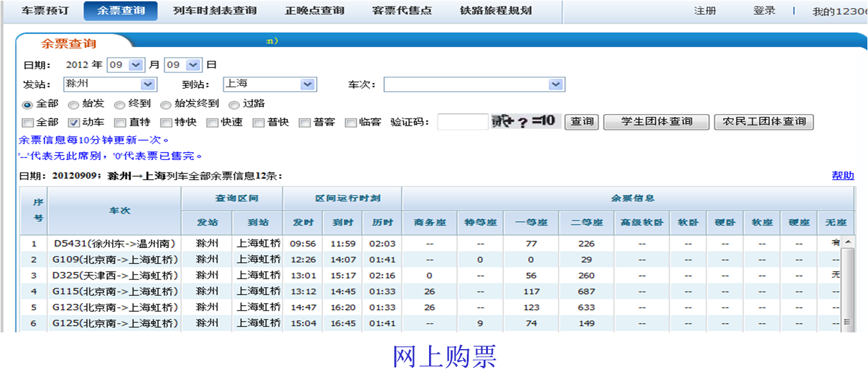Open the 帮助 help link

click(842, 176)
